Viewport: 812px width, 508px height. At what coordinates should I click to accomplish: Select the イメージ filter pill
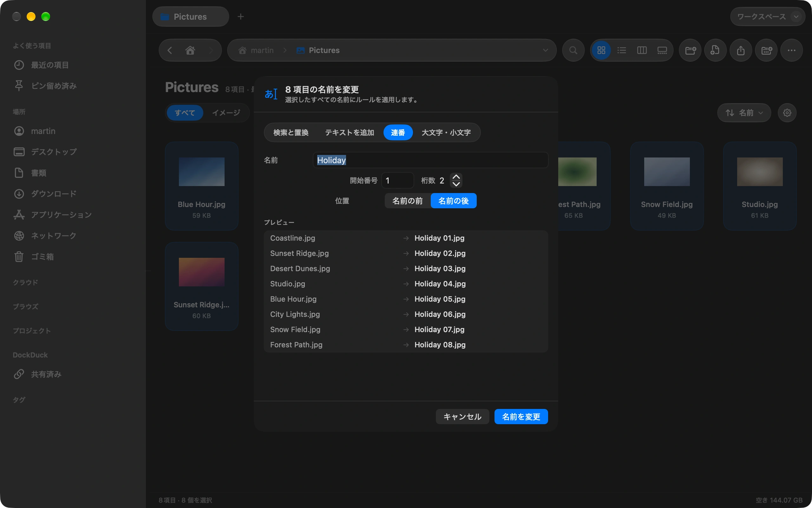tap(226, 113)
